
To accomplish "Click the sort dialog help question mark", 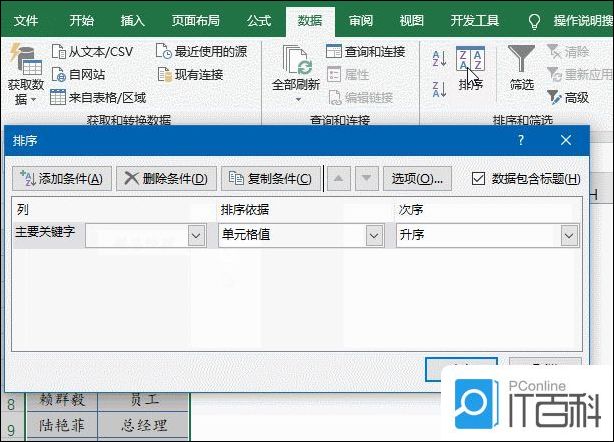I will 521,140.
